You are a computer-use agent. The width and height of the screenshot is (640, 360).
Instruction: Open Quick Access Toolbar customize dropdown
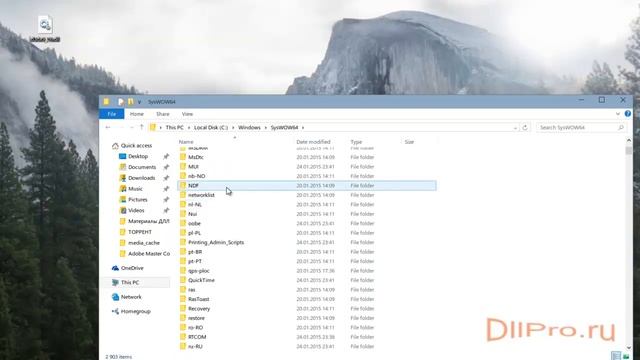[x=139, y=102]
